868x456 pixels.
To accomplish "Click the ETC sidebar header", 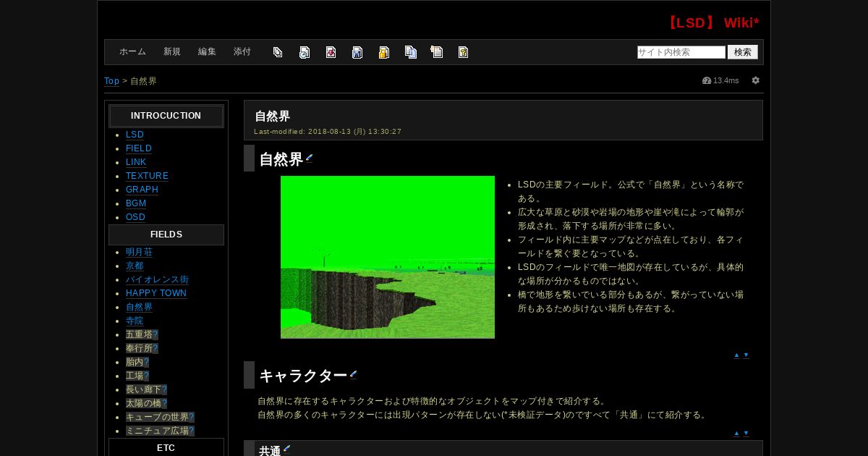I will point(166,447).
